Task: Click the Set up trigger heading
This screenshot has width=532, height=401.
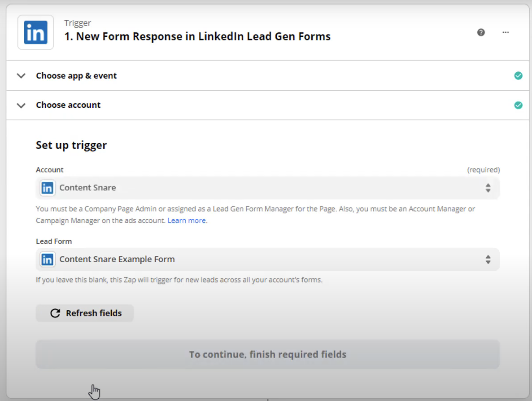Action: pyautogui.click(x=71, y=145)
